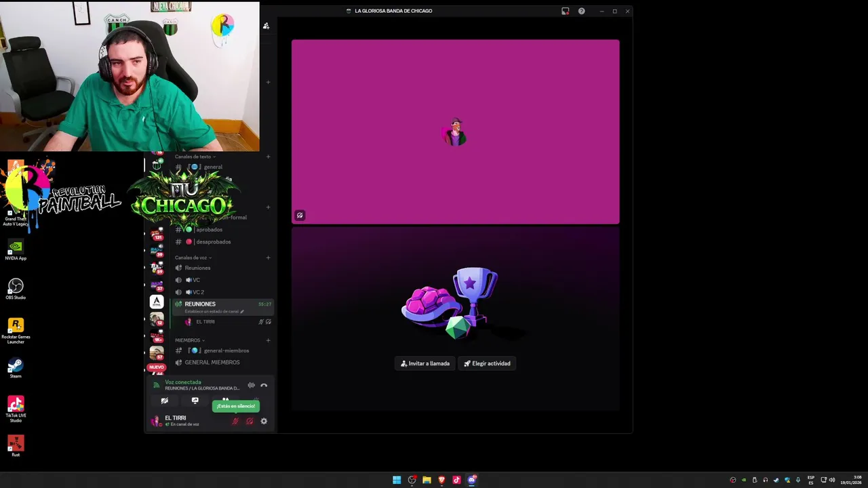Join the VC voice channel
Screen dimensions: 868x488
pyautogui.click(x=223, y=280)
